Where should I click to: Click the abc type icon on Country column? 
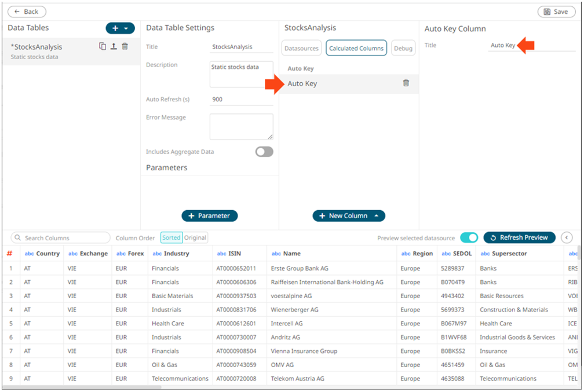pos(29,254)
